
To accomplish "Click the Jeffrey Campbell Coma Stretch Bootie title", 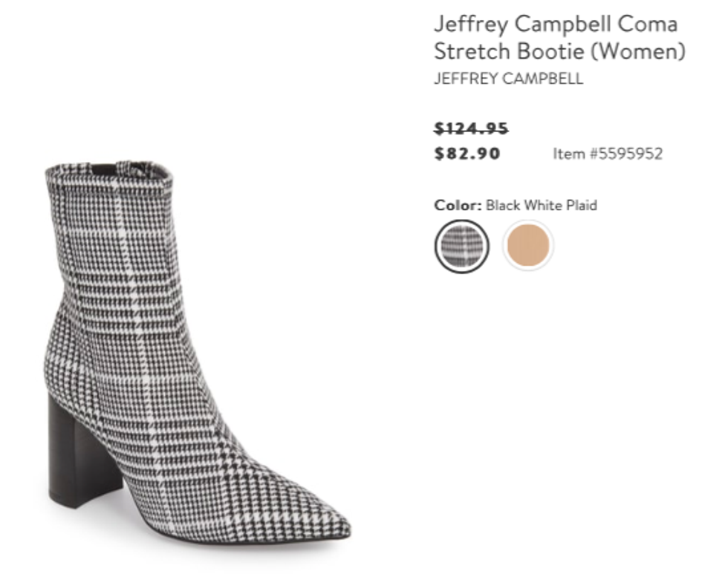I will click(x=559, y=37).
